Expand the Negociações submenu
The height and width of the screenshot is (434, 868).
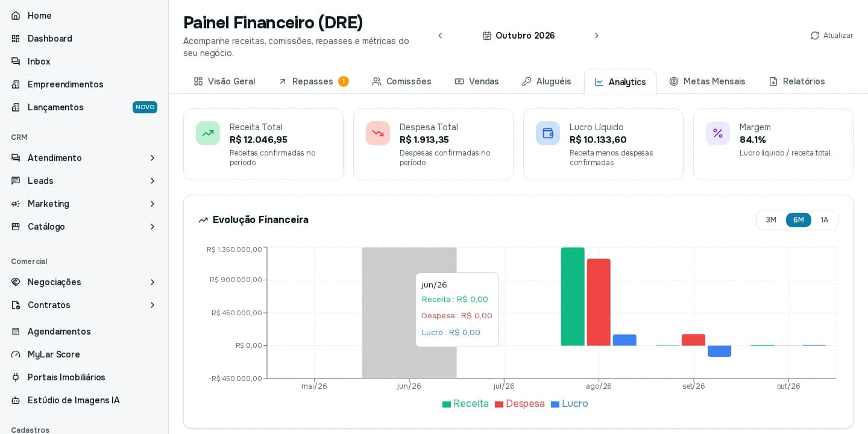[x=84, y=282]
